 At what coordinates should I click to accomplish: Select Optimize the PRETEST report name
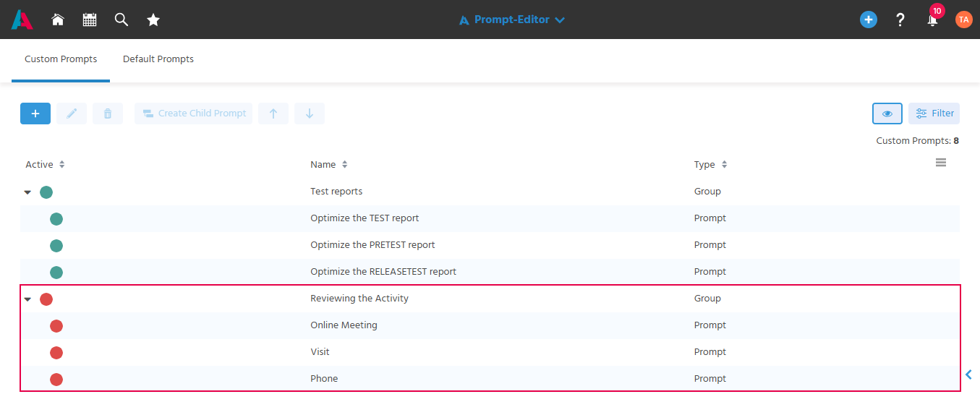(x=372, y=245)
